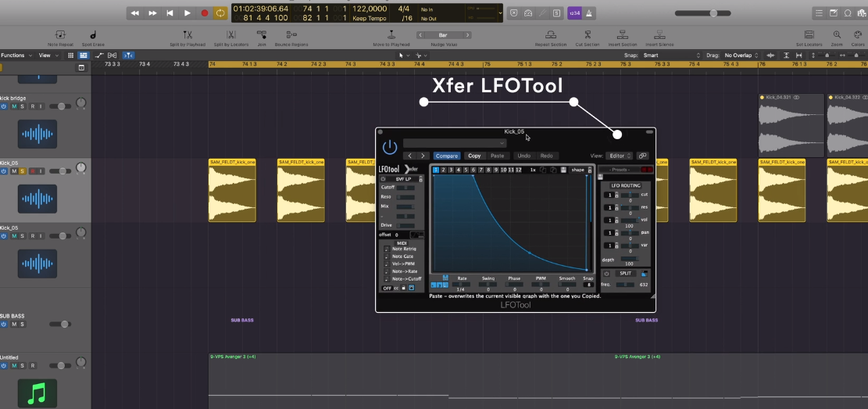Click the link icon in the plugin header
Image resolution: width=868 pixels, height=409 pixels.
[x=642, y=156]
